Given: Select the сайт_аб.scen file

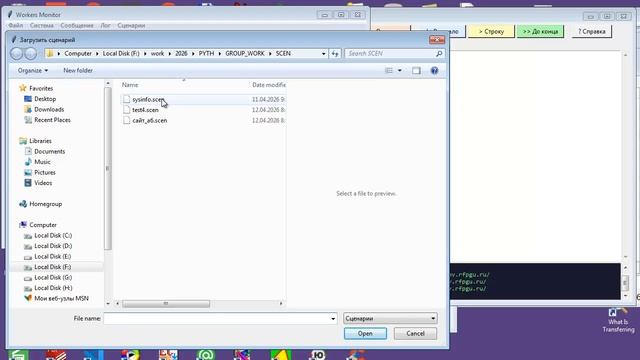Looking at the screenshot, I should pyautogui.click(x=149, y=121).
